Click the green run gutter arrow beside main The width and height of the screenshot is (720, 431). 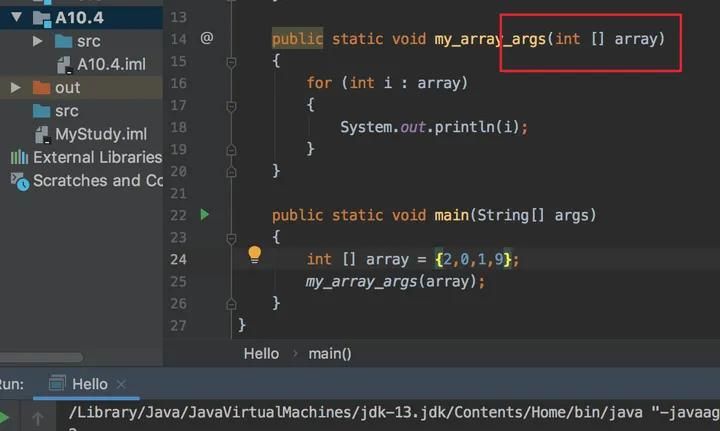[x=205, y=214]
